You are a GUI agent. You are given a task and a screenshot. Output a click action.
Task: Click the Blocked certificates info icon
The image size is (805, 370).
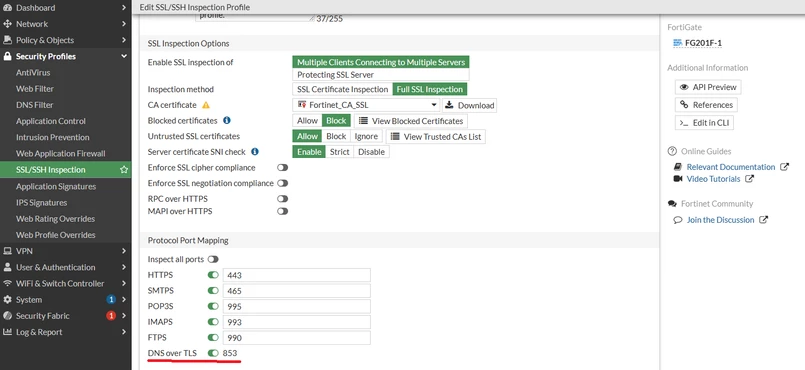coord(227,121)
